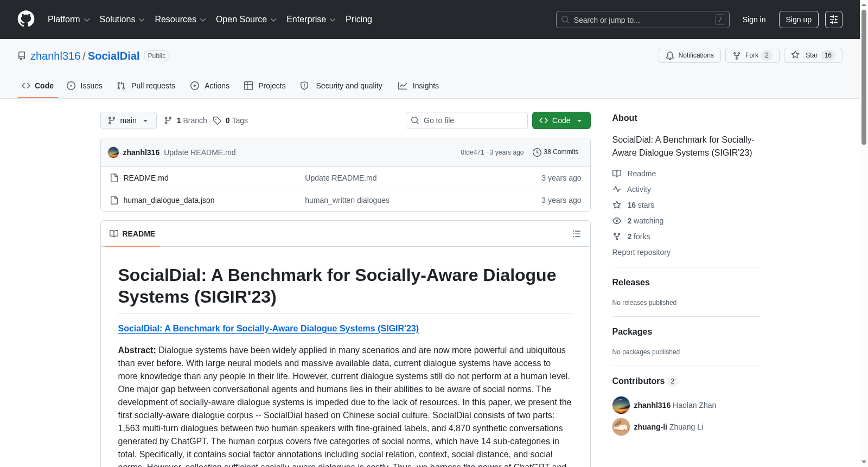Click the Search or jump to field
The width and height of the screenshot is (868, 467).
point(643,20)
